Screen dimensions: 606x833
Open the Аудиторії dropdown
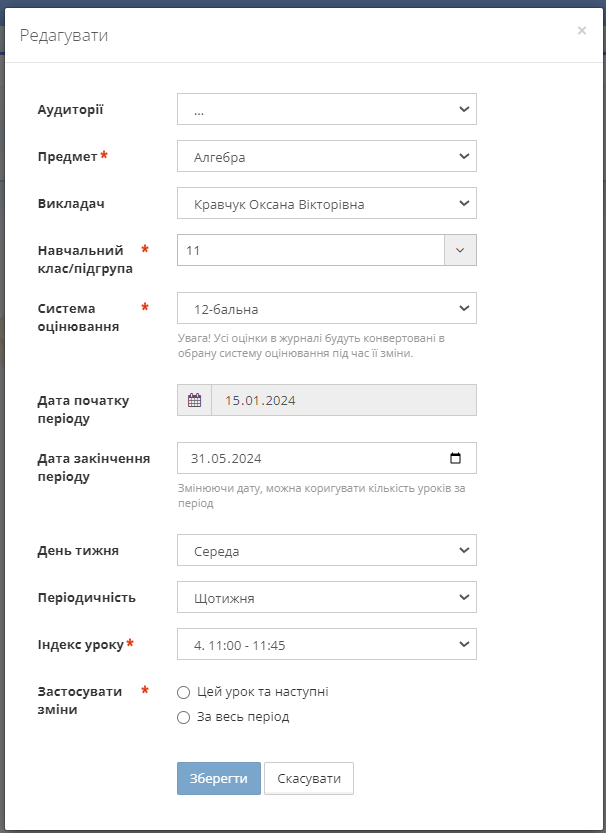(x=326, y=110)
